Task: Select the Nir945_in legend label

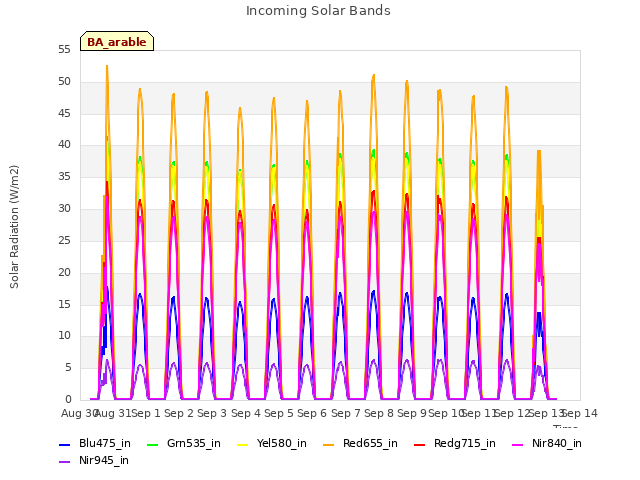Action: pyautogui.click(x=104, y=460)
